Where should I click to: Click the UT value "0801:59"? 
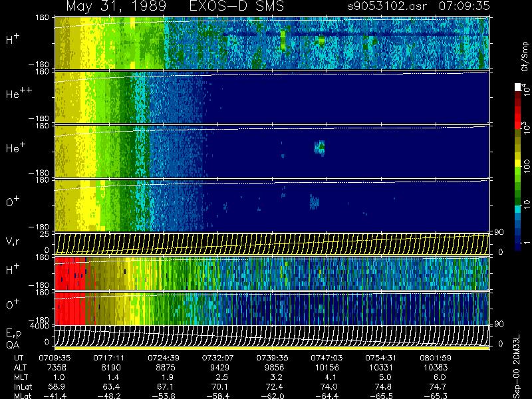[x=436, y=358]
